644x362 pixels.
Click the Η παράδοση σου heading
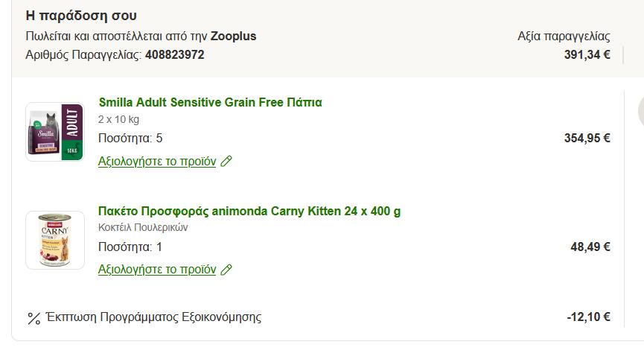[81, 16]
